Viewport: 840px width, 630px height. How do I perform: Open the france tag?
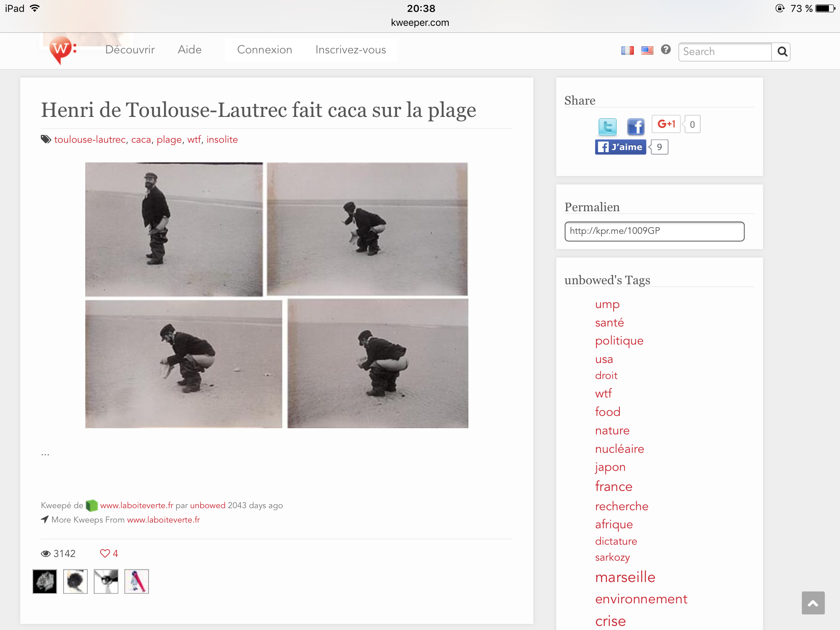coord(614,486)
